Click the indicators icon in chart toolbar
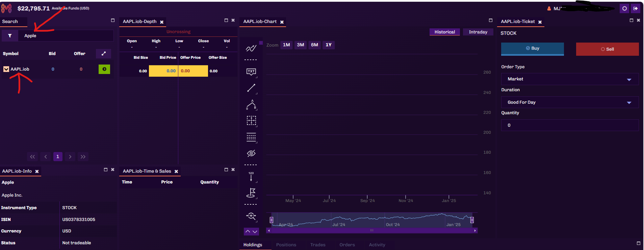Viewport: 644px width, 250px height. [x=251, y=49]
